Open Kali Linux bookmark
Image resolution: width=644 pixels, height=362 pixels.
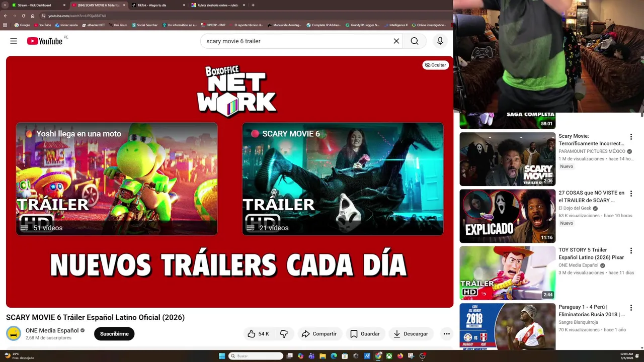tap(118, 25)
